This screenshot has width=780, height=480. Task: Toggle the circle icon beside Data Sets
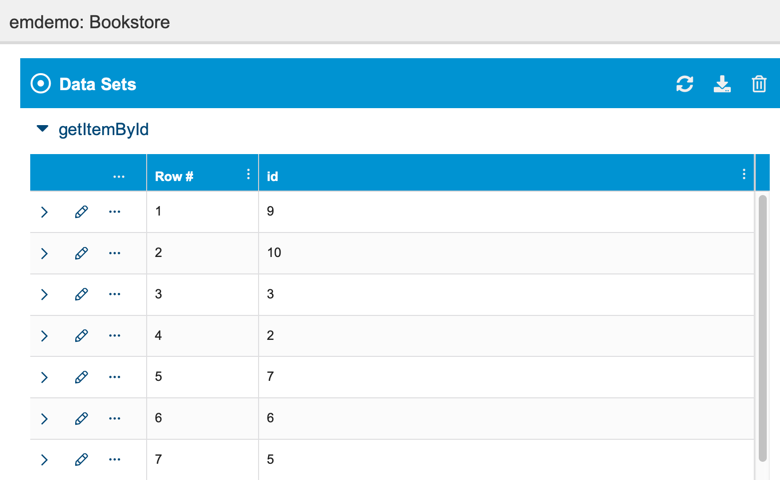[x=41, y=84]
